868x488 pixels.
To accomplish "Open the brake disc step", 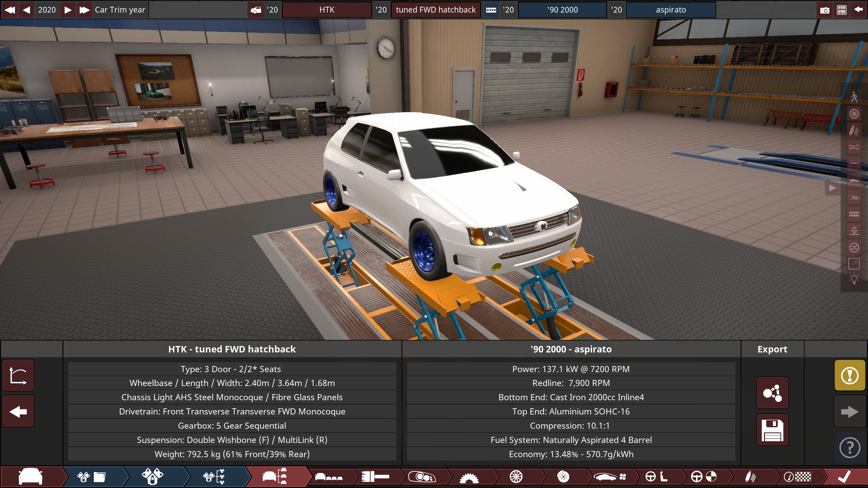I will point(563,477).
